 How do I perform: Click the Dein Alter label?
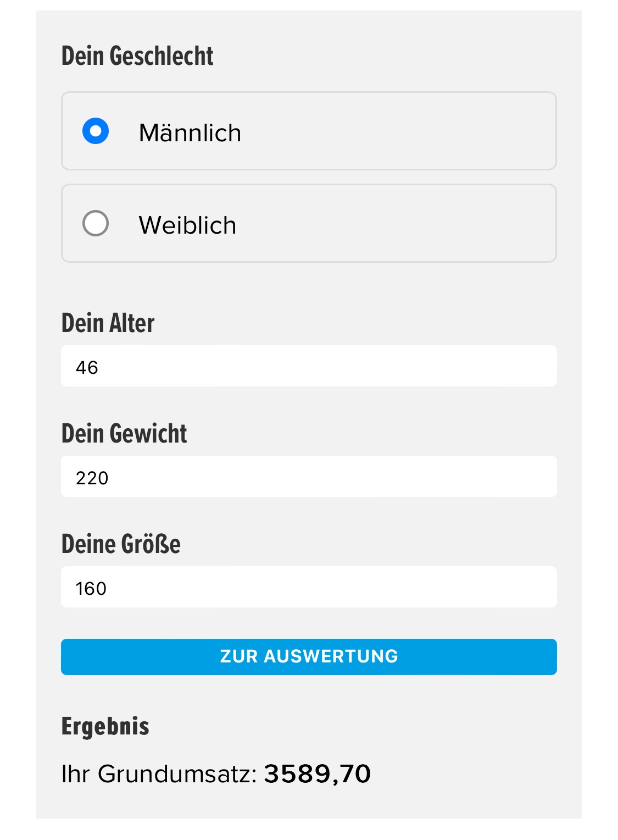[108, 323]
